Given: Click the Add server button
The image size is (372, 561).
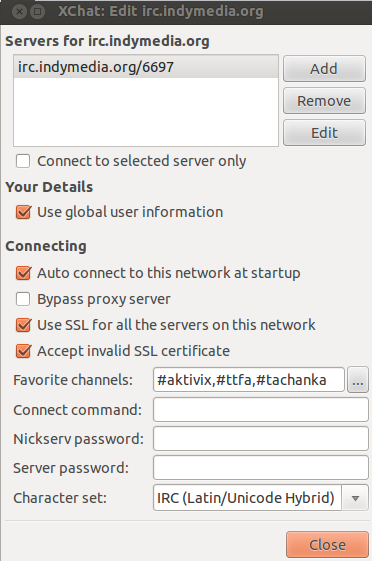Looking at the screenshot, I should [x=324, y=68].
